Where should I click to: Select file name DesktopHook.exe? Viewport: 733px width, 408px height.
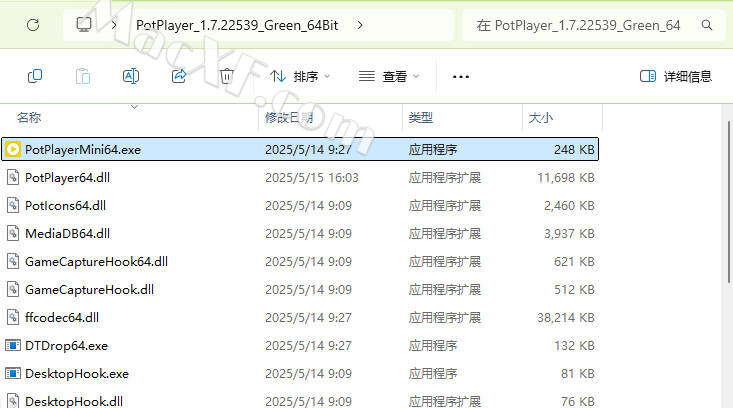(77, 374)
